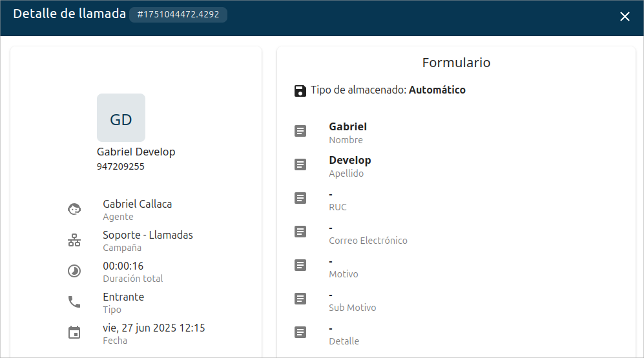Click the agent headset icon

tap(74, 209)
